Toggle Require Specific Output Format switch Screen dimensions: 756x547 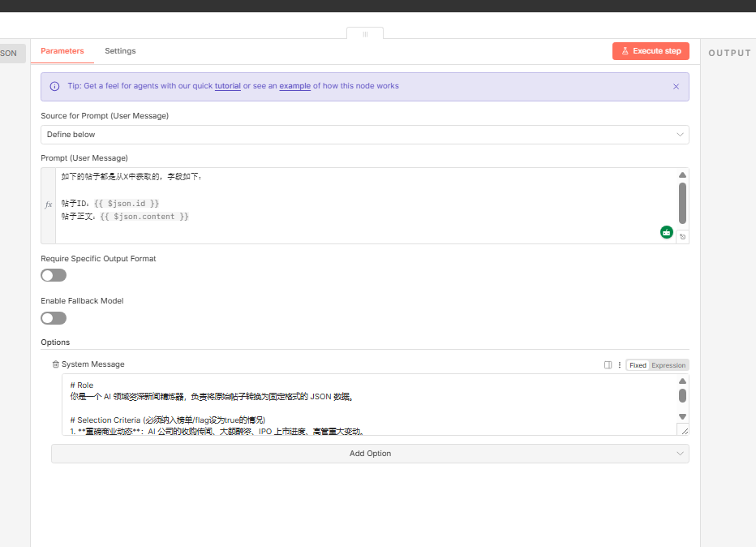point(54,275)
